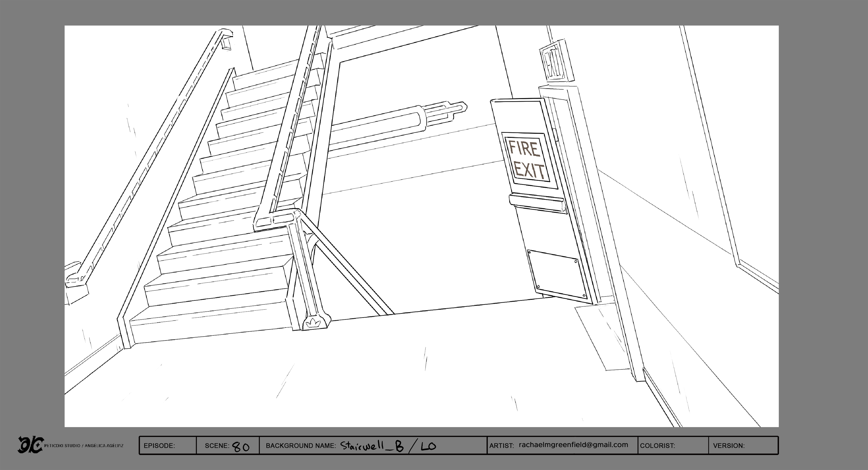Click the SCENE field label

[x=217, y=445]
